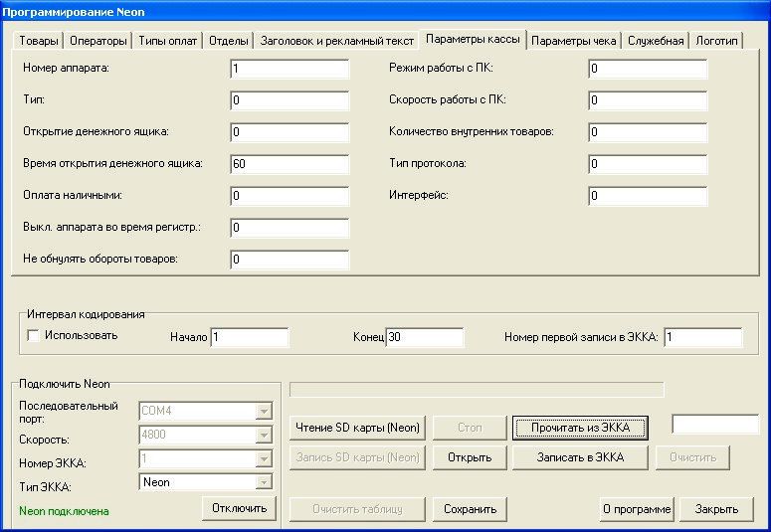This screenshot has width=771, height=532.
Task: Click the Очистить таблицу button
Action: (x=357, y=509)
